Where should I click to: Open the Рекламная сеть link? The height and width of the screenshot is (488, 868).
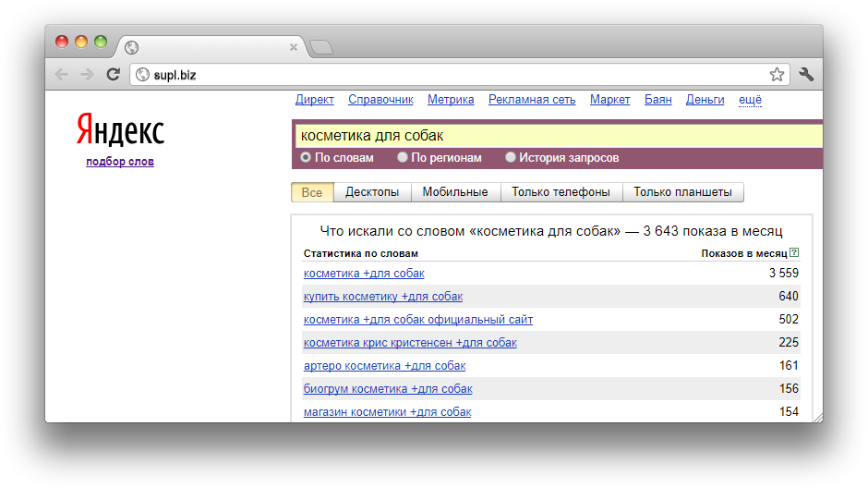tap(532, 100)
